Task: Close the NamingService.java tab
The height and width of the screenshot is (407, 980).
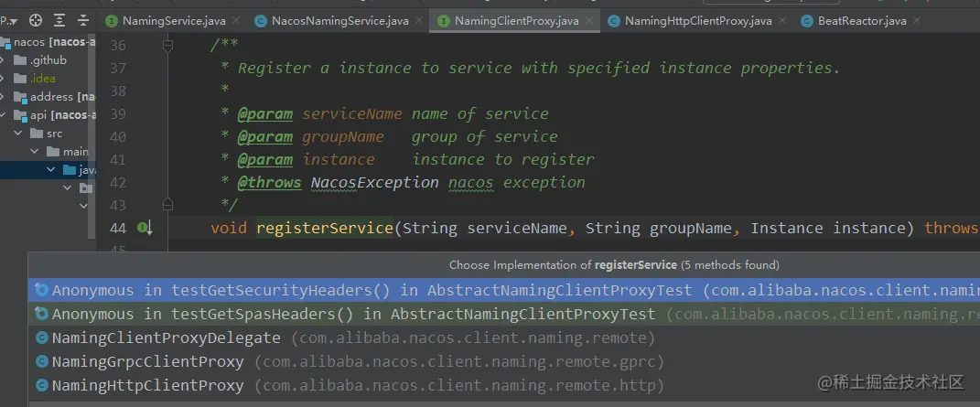Action: pyautogui.click(x=236, y=21)
